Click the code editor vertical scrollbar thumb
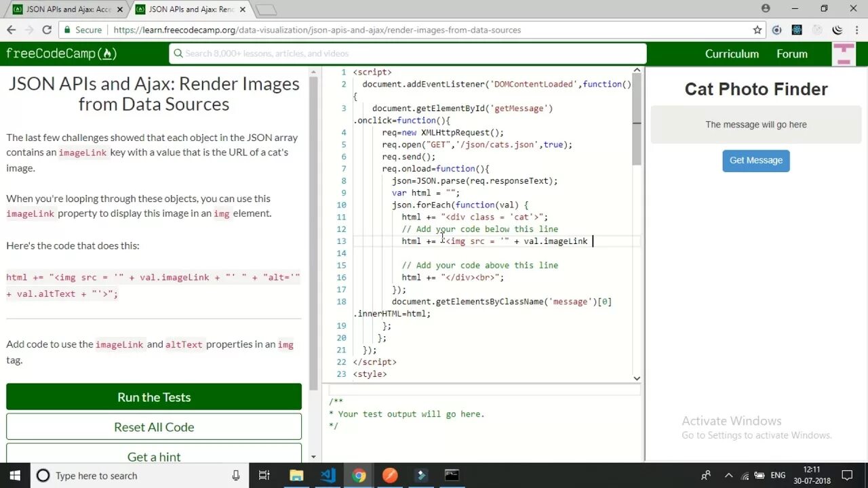 pyautogui.click(x=637, y=120)
